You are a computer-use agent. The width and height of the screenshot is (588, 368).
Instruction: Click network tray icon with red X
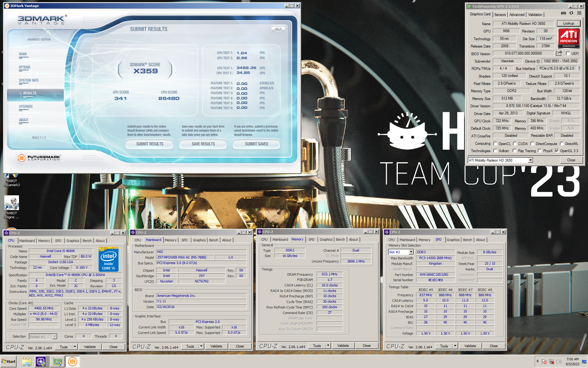(552, 362)
